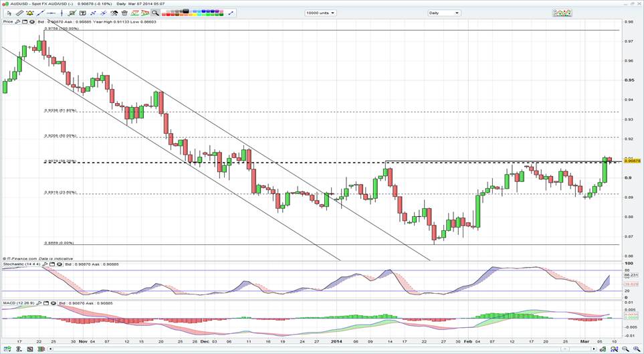The height and width of the screenshot is (354, 644).
Task: Select the vertical line tool
Action: pos(62,13)
